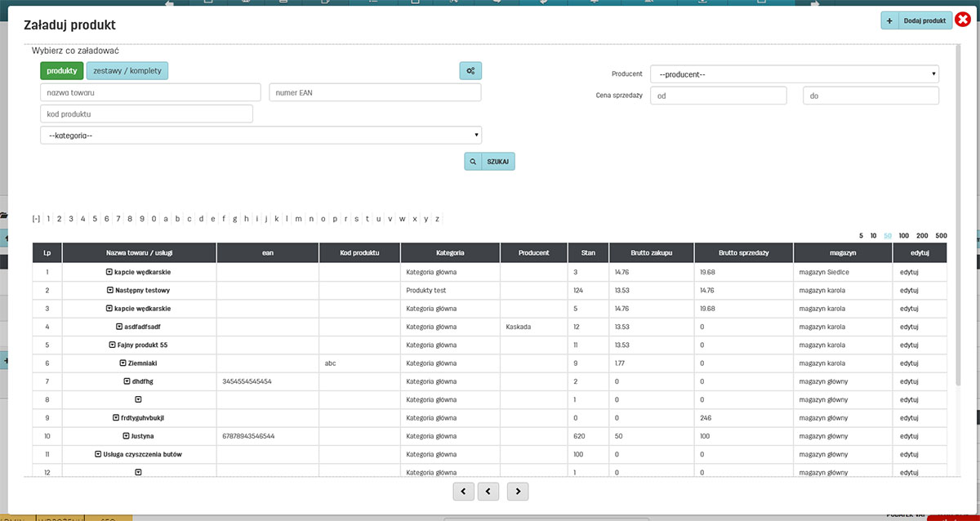Open the --producent-- dropdown
The image size is (980, 521).
794,74
